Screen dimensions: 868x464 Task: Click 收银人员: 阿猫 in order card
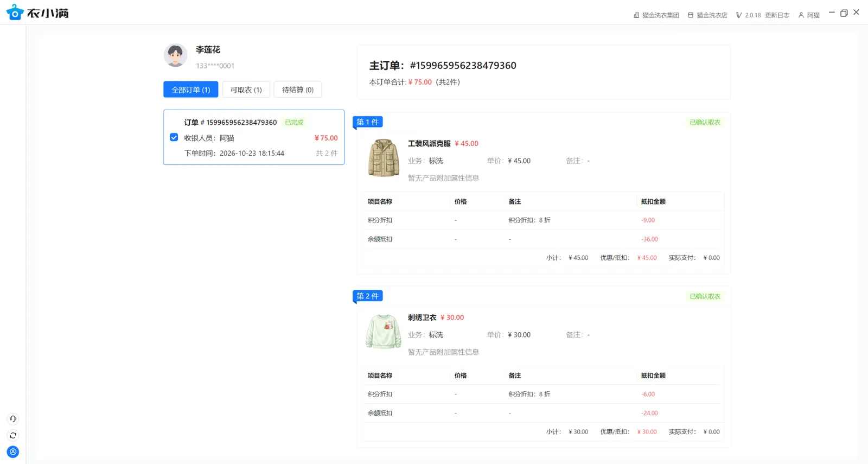pyautogui.click(x=209, y=138)
